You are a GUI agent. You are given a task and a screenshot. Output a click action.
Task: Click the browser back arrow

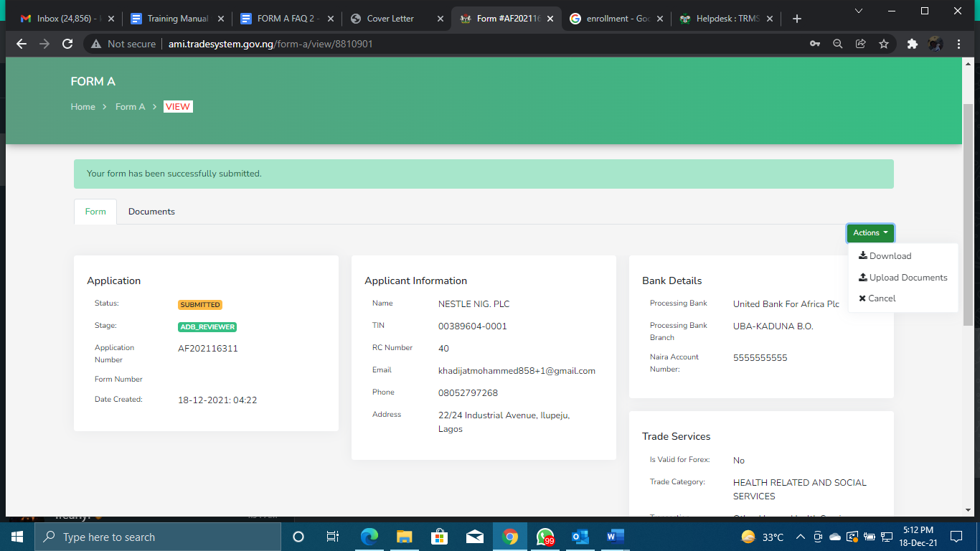click(x=22, y=44)
